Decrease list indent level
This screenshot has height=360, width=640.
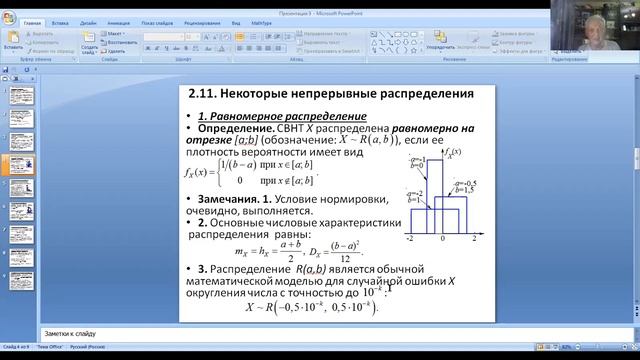tap(268, 37)
